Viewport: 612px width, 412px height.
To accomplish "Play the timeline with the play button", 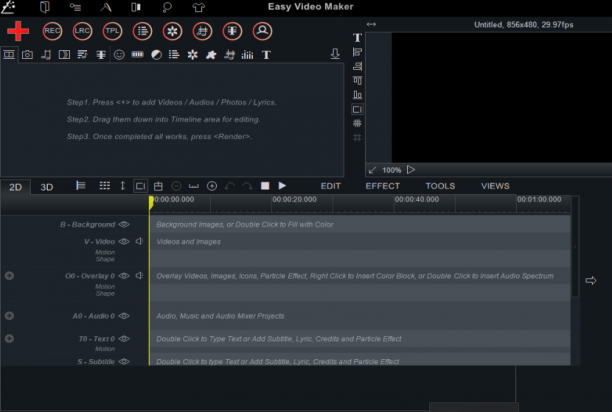I will point(282,186).
